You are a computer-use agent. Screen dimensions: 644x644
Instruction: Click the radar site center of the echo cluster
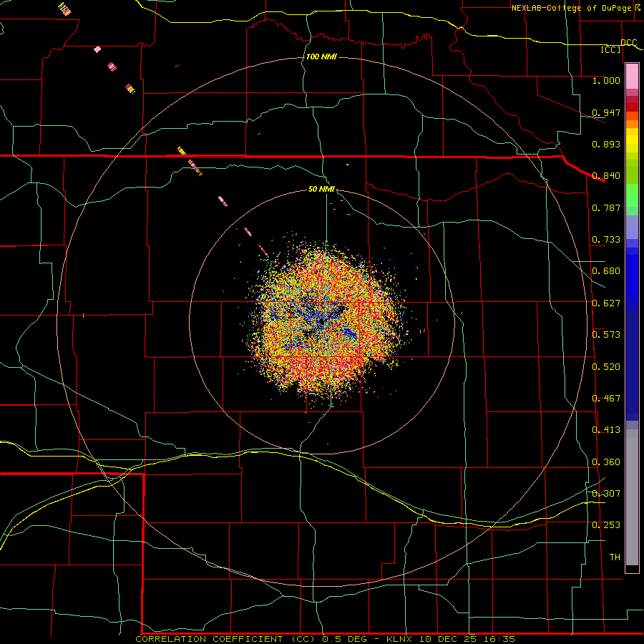point(322,322)
